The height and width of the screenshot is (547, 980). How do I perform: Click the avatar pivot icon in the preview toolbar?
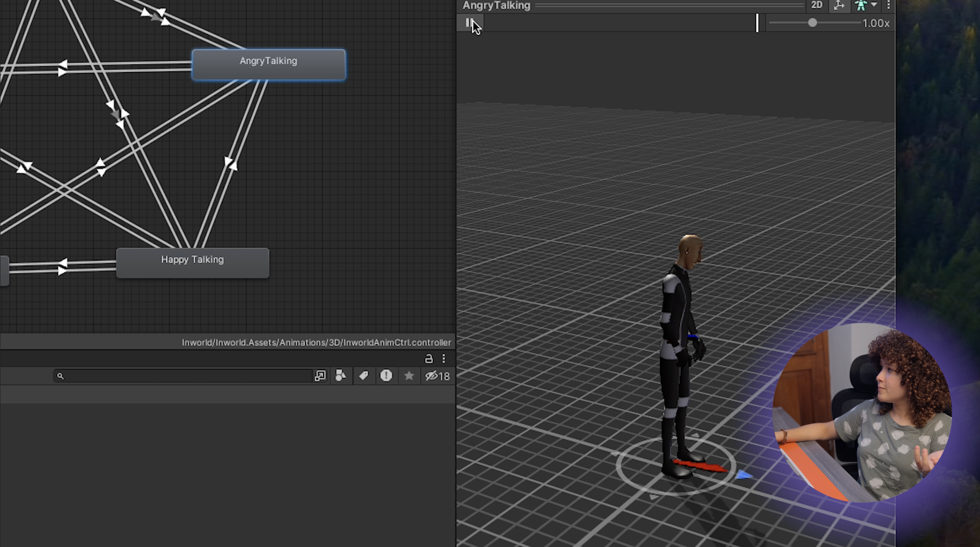[839, 5]
